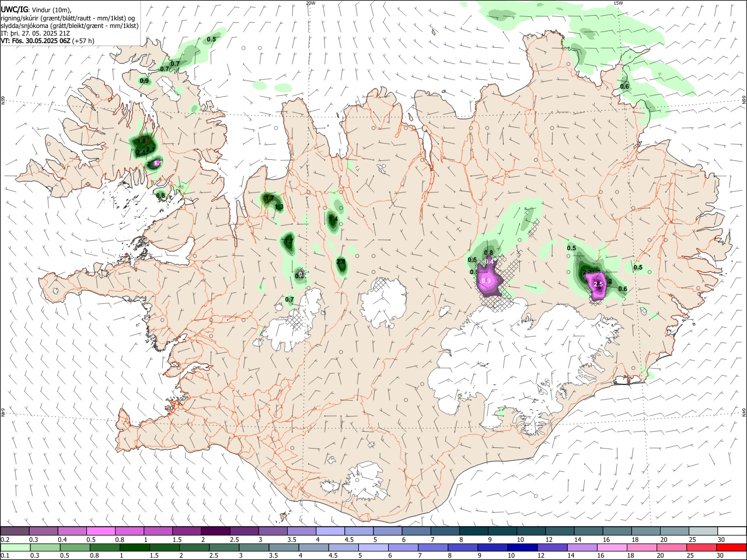Select deep blue lower swatch between 10 and 12

(521, 547)
